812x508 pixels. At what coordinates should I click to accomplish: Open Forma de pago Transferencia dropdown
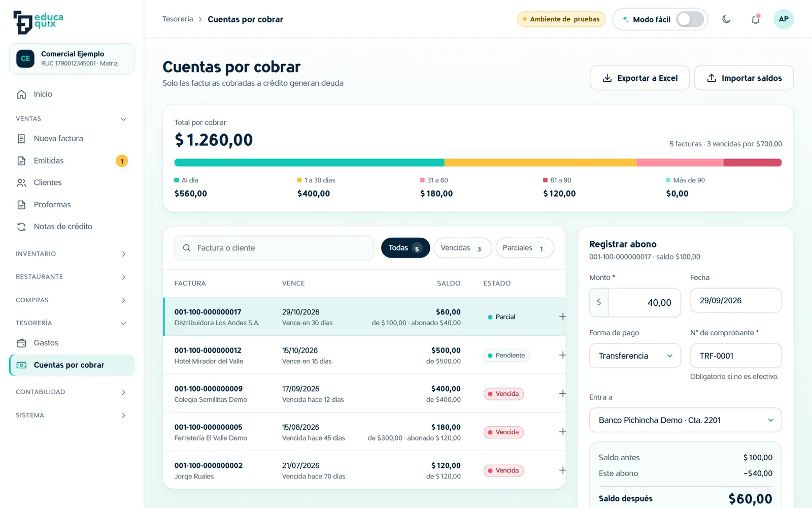pyautogui.click(x=635, y=356)
